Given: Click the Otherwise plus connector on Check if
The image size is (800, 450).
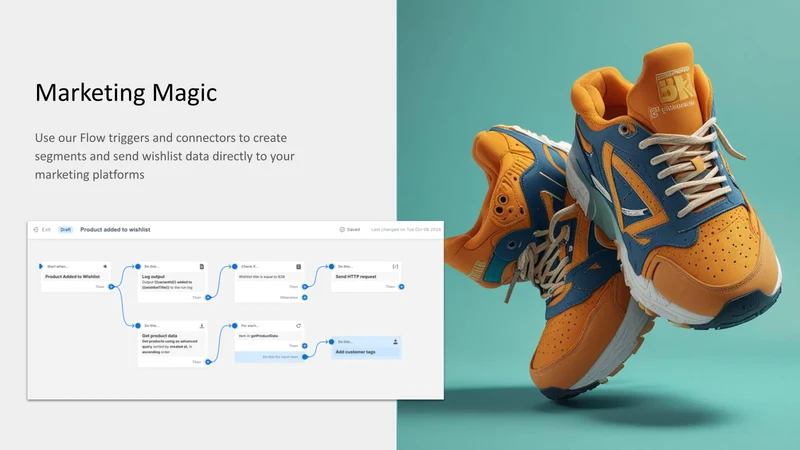Looking at the screenshot, I should pyautogui.click(x=305, y=297).
